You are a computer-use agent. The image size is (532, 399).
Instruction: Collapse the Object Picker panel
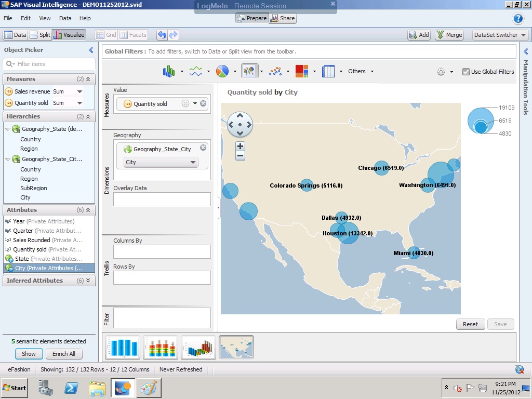pos(91,50)
